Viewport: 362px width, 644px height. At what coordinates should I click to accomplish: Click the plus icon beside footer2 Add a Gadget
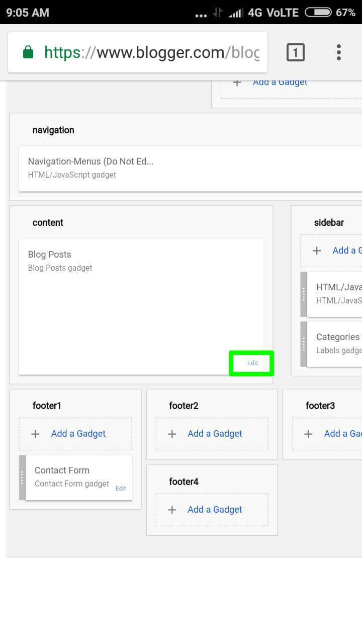click(172, 433)
